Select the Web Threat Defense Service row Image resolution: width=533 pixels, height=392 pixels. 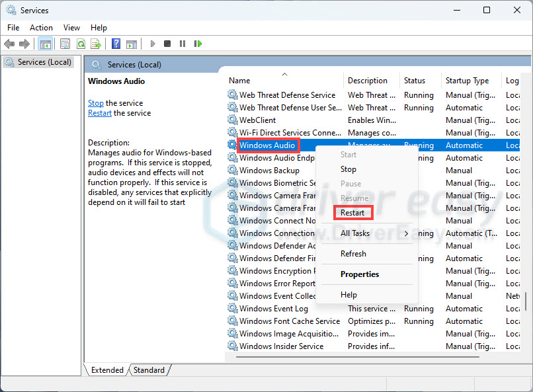pos(373,95)
